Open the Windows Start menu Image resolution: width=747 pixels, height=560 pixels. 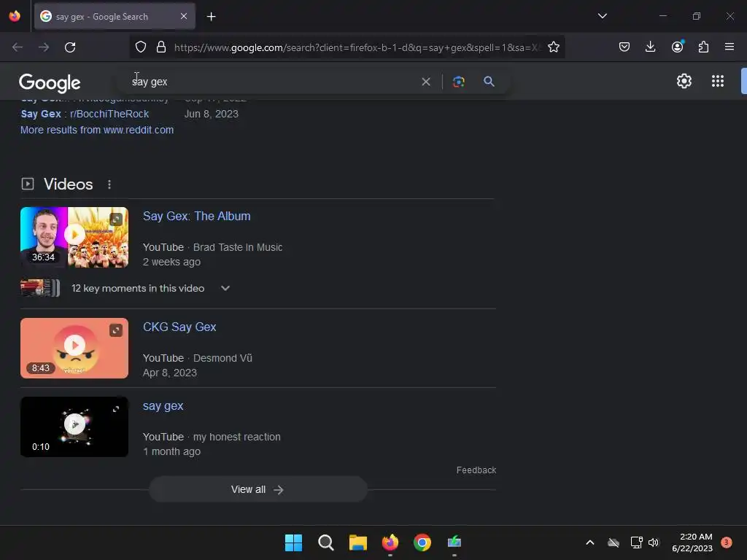[293, 542]
